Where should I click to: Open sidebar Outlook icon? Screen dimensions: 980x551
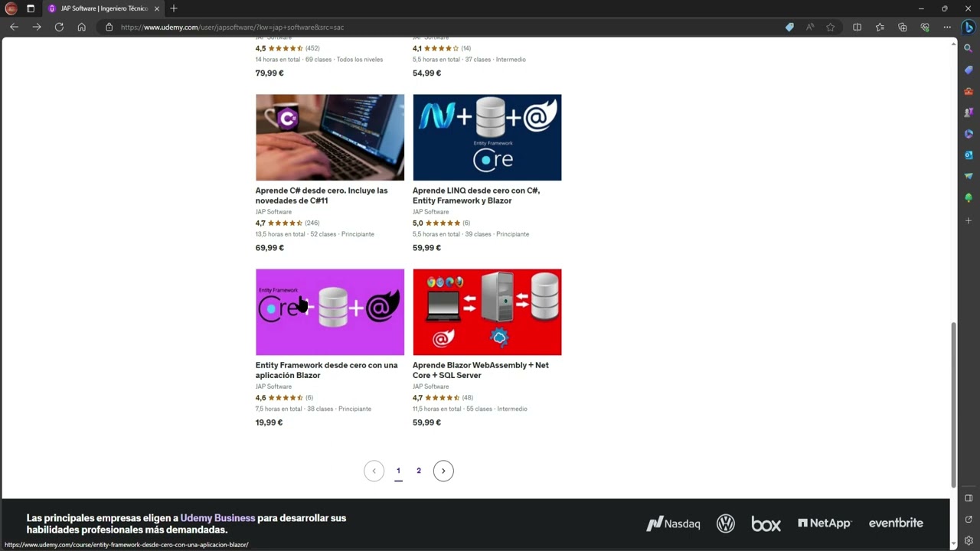pyautogui.click(x=969, y=155)
